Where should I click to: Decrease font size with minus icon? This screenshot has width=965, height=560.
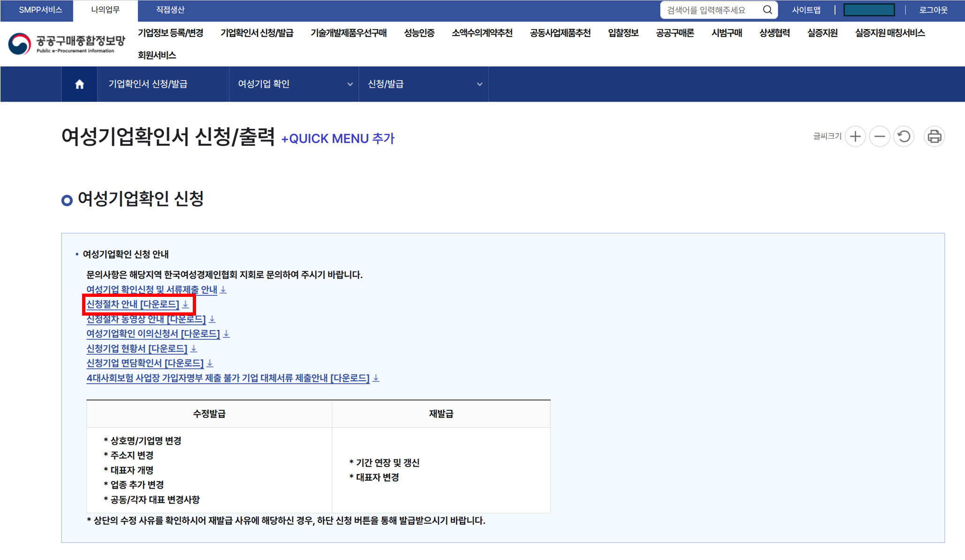coord(880,136)
